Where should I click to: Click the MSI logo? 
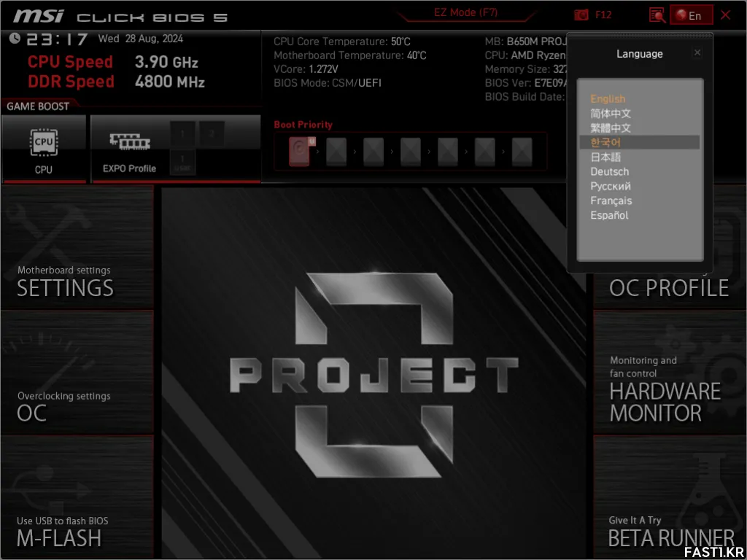tap(38, 16)
